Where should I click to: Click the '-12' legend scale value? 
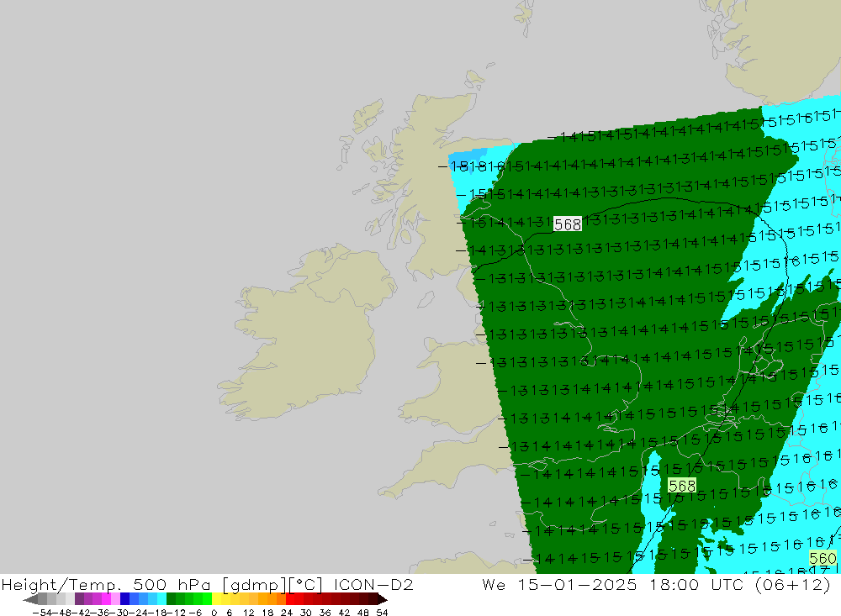pyautogui.click(x=176, y=613)
